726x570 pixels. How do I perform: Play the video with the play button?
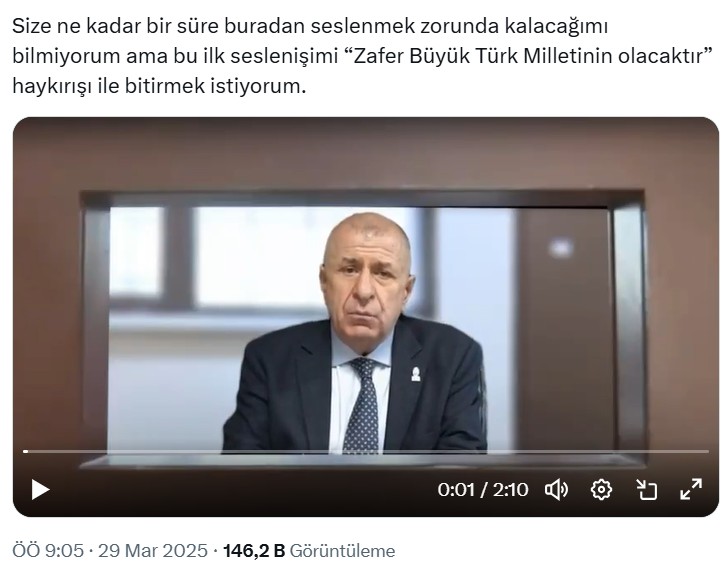40,489
